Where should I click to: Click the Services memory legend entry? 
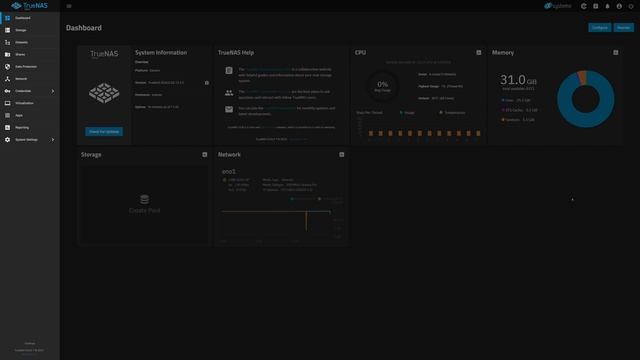(x=518, y=120)
